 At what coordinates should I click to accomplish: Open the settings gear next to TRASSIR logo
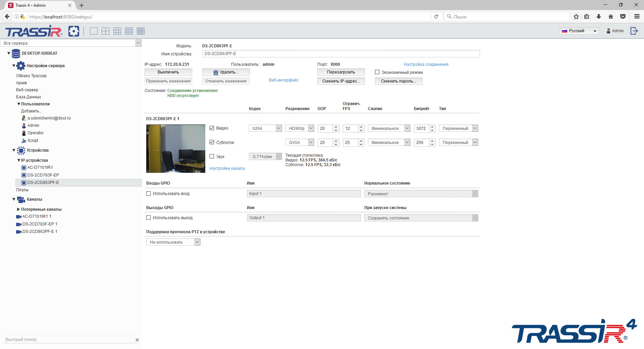[73, 31]
